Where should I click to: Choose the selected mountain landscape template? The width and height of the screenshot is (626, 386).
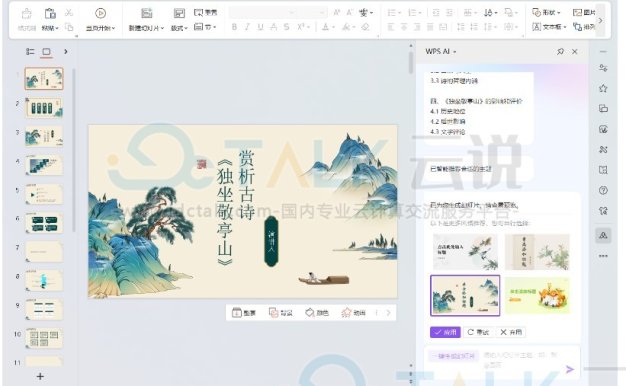click(x=465, y=295)
